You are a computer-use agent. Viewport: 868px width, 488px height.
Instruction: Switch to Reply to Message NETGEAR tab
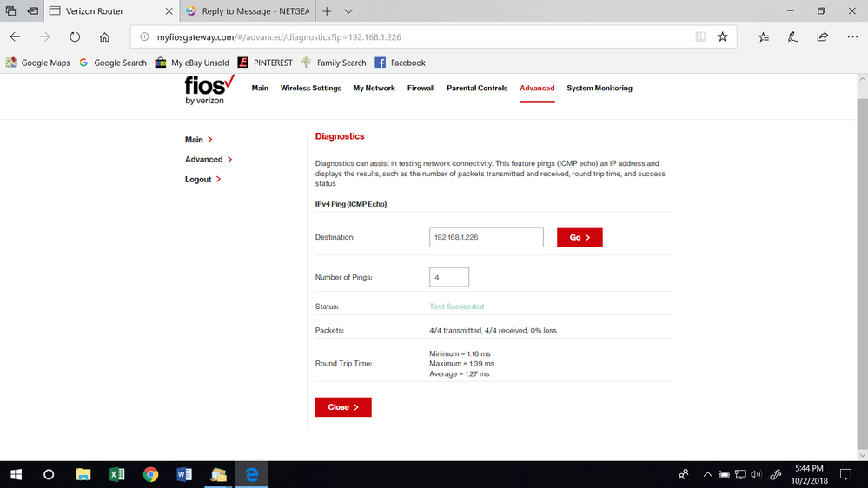[248, 11]
